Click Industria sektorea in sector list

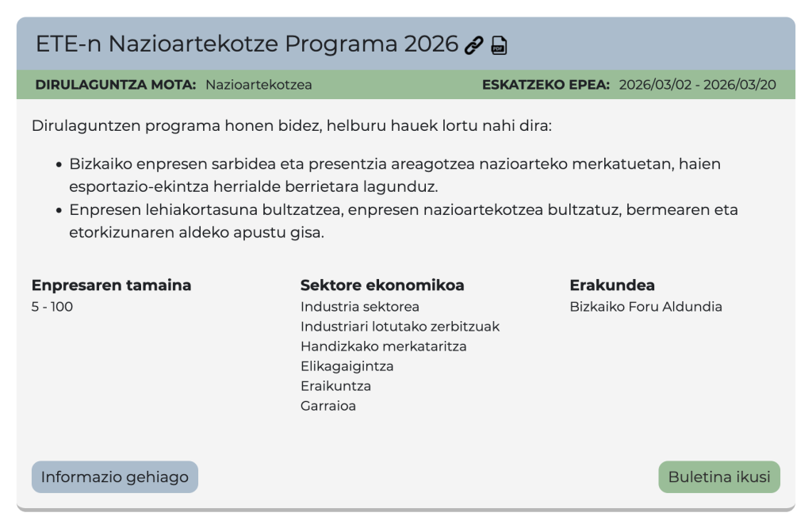point(360,307)
